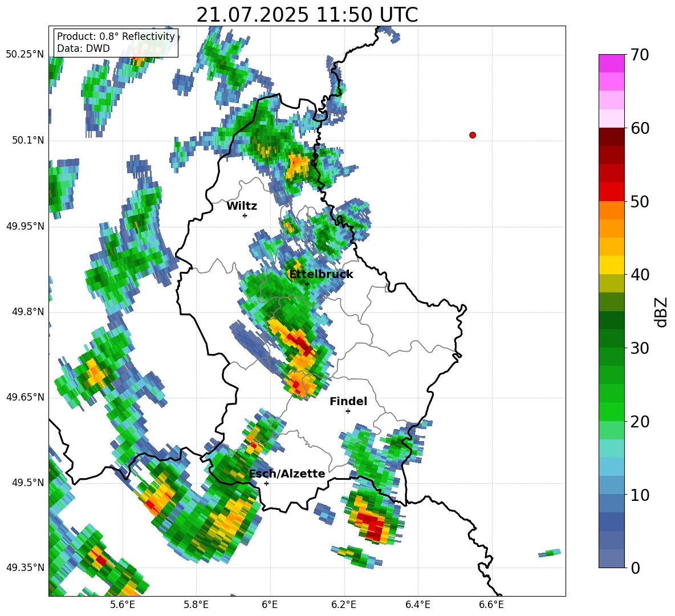
Task: Click the 60 value on the colorbar
Action: coord(640,128)
